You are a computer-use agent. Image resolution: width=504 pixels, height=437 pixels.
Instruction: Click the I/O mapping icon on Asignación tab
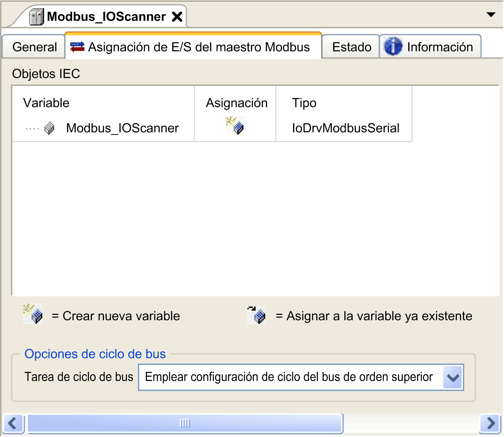(x=77, y=47)
